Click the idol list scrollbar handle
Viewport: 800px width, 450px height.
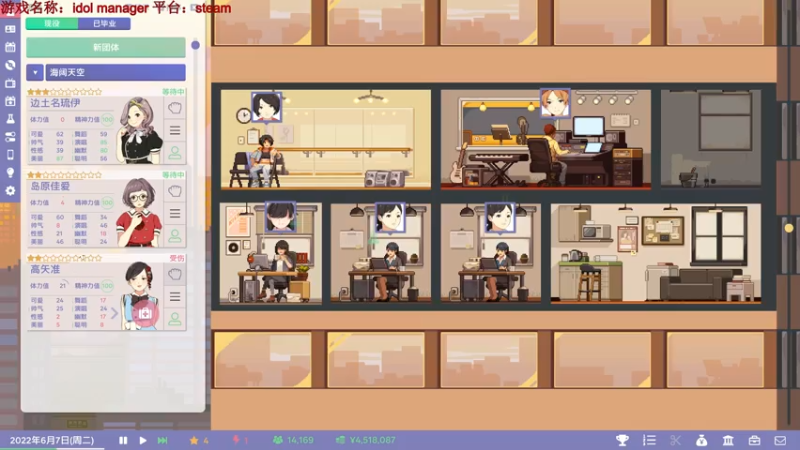coord(195,45)
